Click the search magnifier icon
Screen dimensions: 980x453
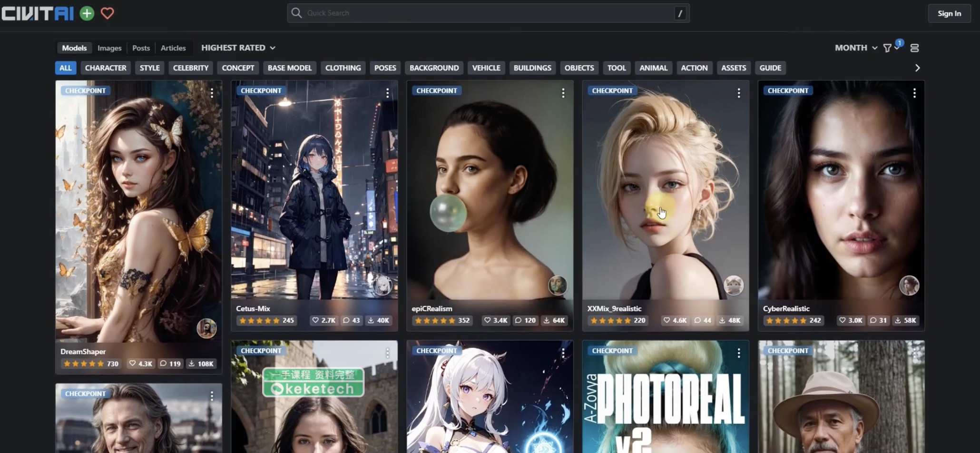[x=296, y=13]
